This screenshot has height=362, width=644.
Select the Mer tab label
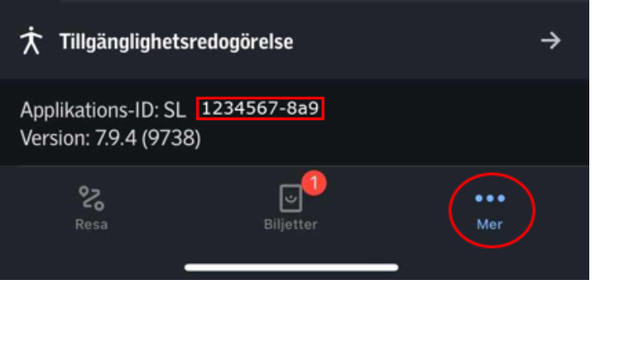coord(489,224)
